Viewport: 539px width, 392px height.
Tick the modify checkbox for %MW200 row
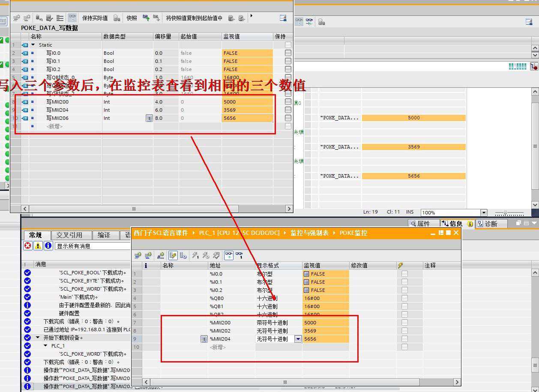pos(404,323)
